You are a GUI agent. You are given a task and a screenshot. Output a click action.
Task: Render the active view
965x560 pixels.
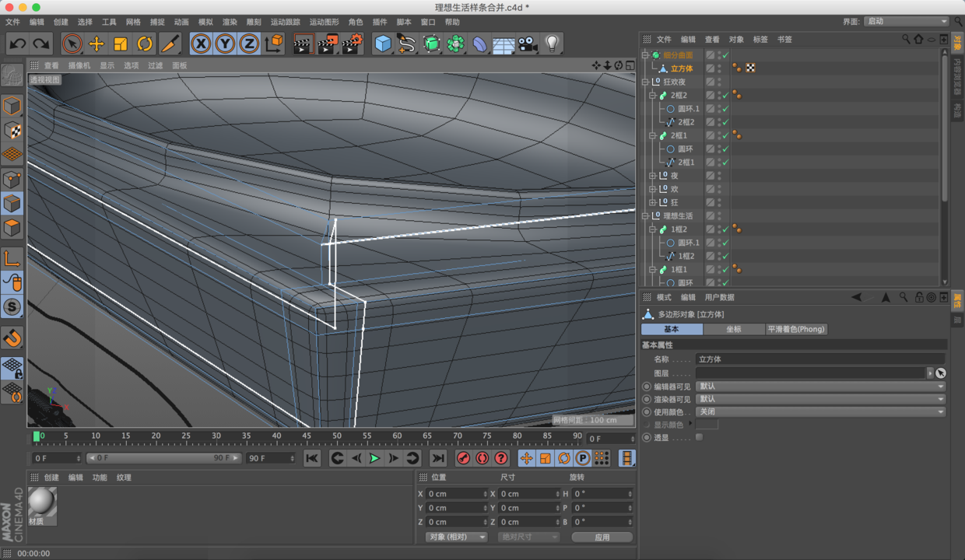click(x=303, y=44)
